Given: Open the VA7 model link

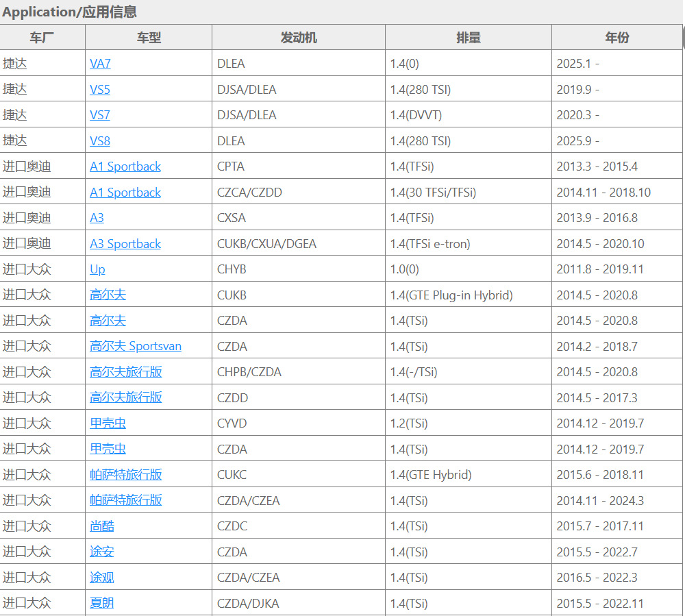Looking at the screenshot, I should click(100, 64).
